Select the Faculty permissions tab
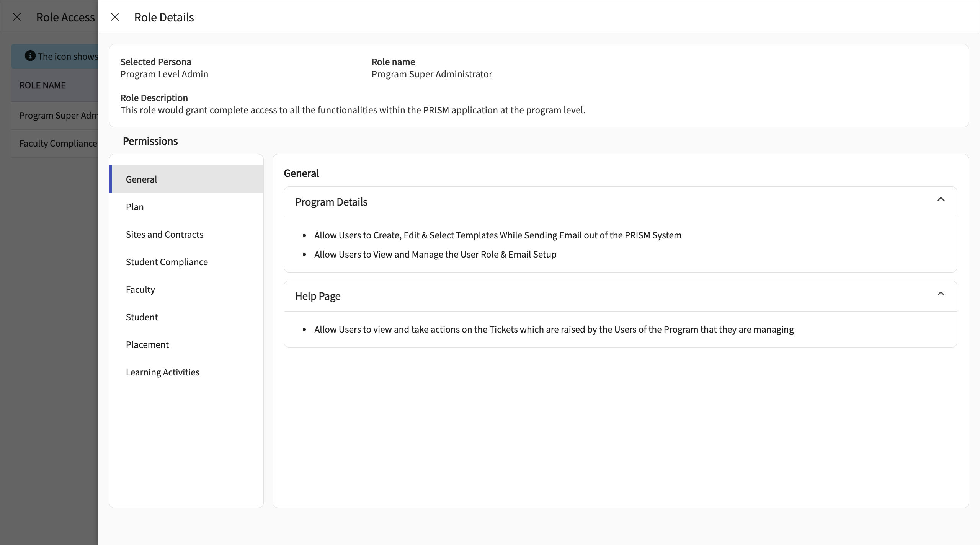The width and height of the screenshot is (980, 545). 187,289
